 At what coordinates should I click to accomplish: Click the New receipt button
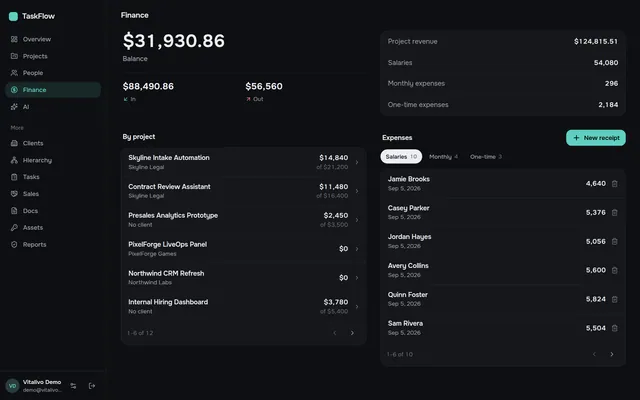(x=596, y=138)
